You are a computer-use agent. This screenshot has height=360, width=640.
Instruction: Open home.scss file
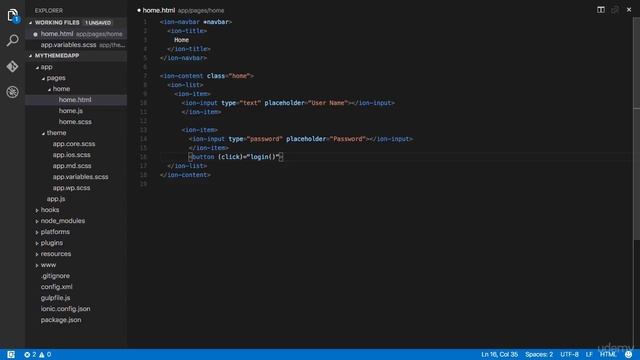tap(75, 122)
